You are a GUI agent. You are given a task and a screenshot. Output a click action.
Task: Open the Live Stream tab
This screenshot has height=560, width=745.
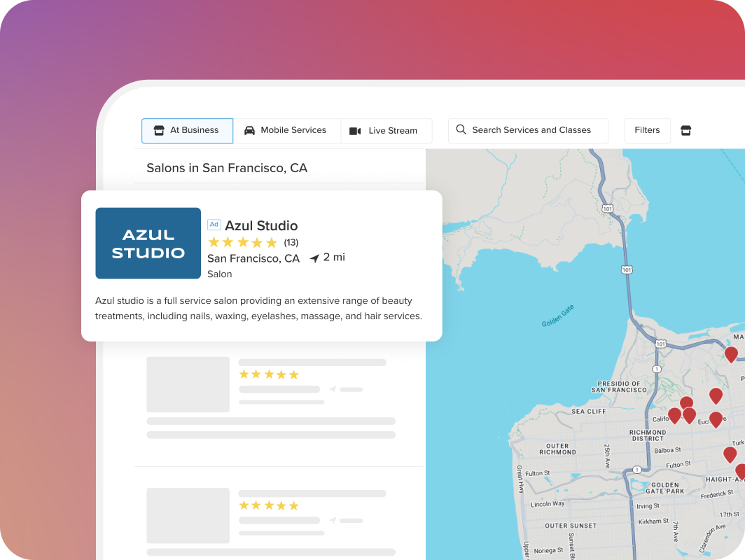tap(385, 131)
